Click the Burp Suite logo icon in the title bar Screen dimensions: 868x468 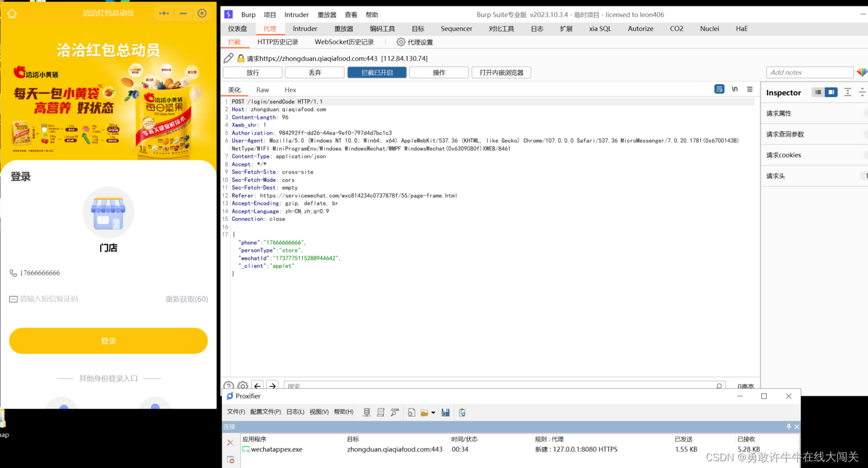228,15
